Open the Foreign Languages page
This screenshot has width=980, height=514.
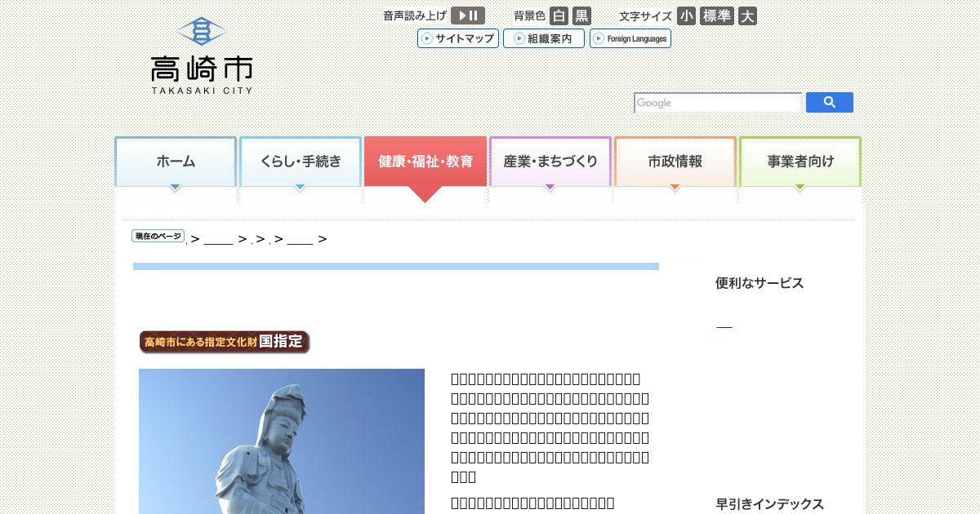tap(630, 38)
